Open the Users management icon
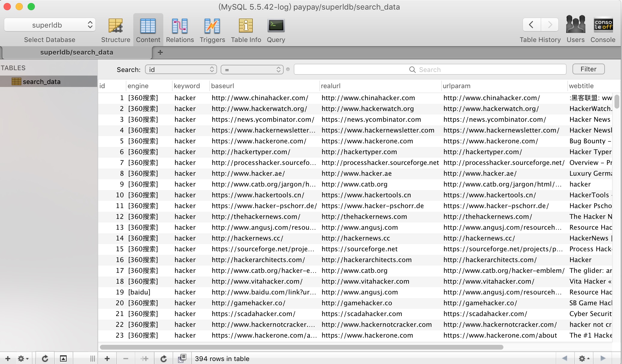Image resolution: width=622 pixels, height=364 pixels. [575, 25]
